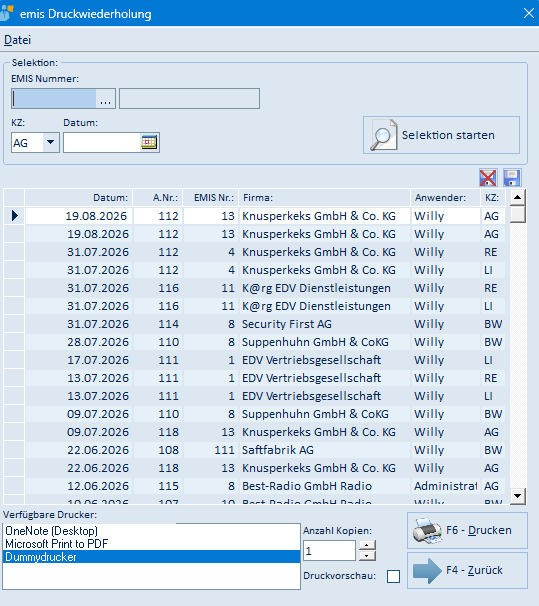Click the ellipsis lookup button for EMIS Nummer
This screenshot has width=539, height=606.
105,99
